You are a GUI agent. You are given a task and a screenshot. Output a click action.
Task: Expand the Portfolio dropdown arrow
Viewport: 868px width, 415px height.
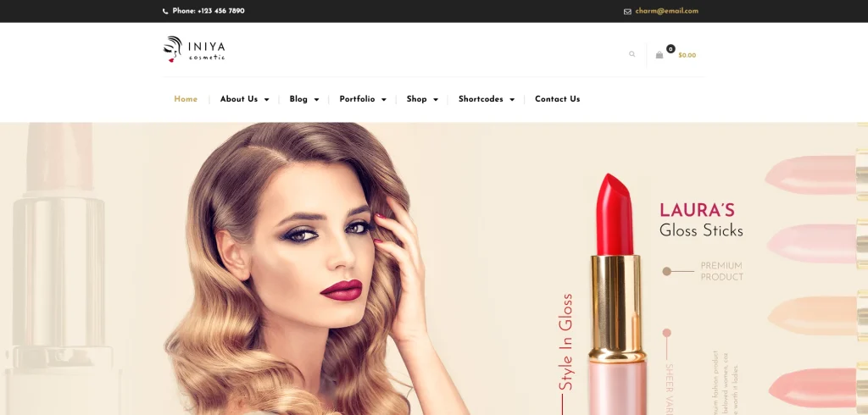tap(384, 100)
